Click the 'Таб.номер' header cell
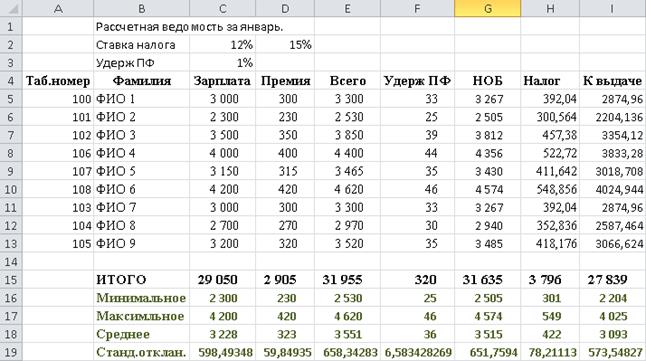Screen dimensions: 646x361 coord(58,81)
